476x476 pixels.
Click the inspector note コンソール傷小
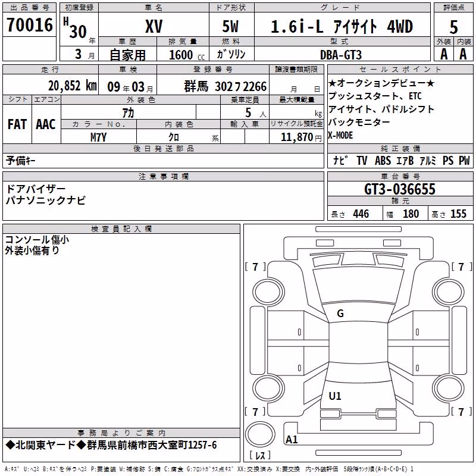[37, 240]
